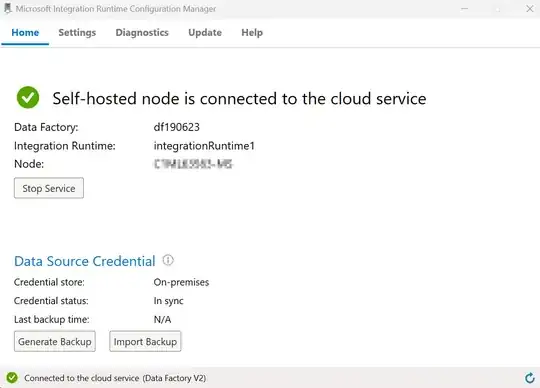This screenshot has width=540, height=388.
Task: Close the Configuration Manager window
Action: [530, 9]
